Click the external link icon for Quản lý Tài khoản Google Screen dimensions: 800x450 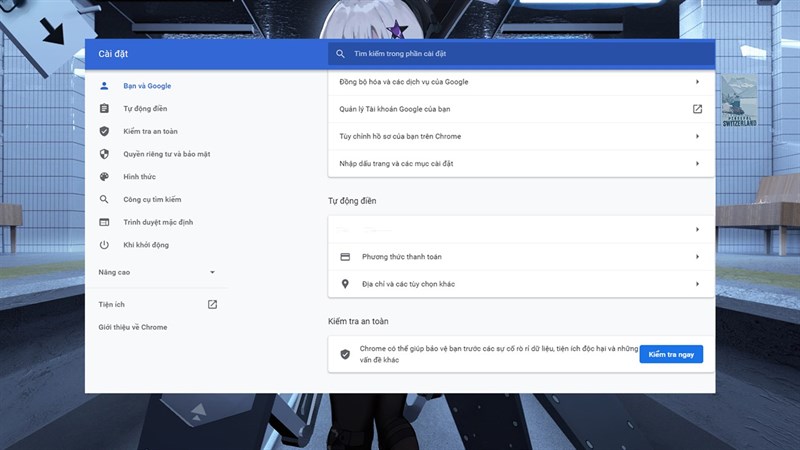pyautogui.click(x=697, y=109)
